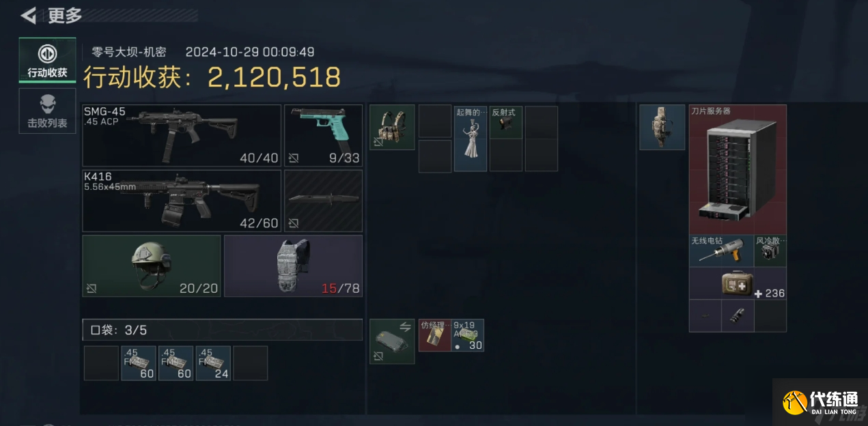Click the 刀片服务器 blade server item
This screenshot has height=426, width=868.
(x=738, y=169)
